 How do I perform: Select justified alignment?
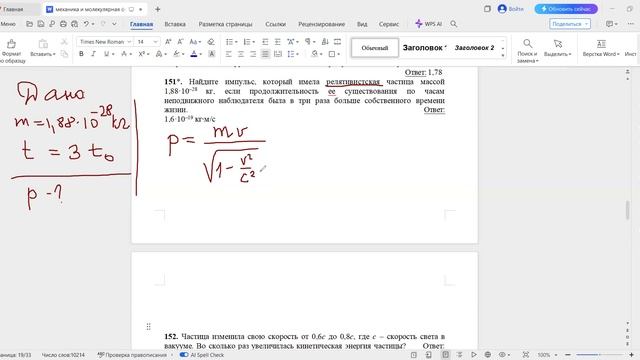coord(265,54)
